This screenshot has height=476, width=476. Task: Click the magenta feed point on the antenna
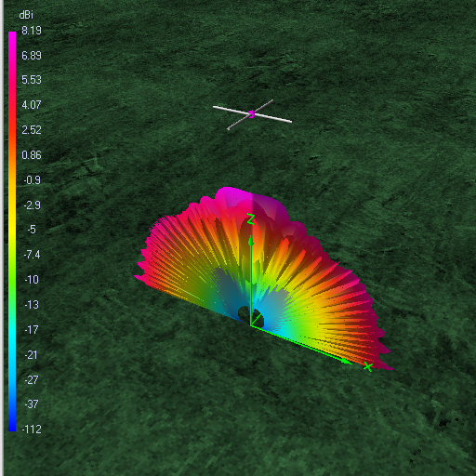pos(252,114)
